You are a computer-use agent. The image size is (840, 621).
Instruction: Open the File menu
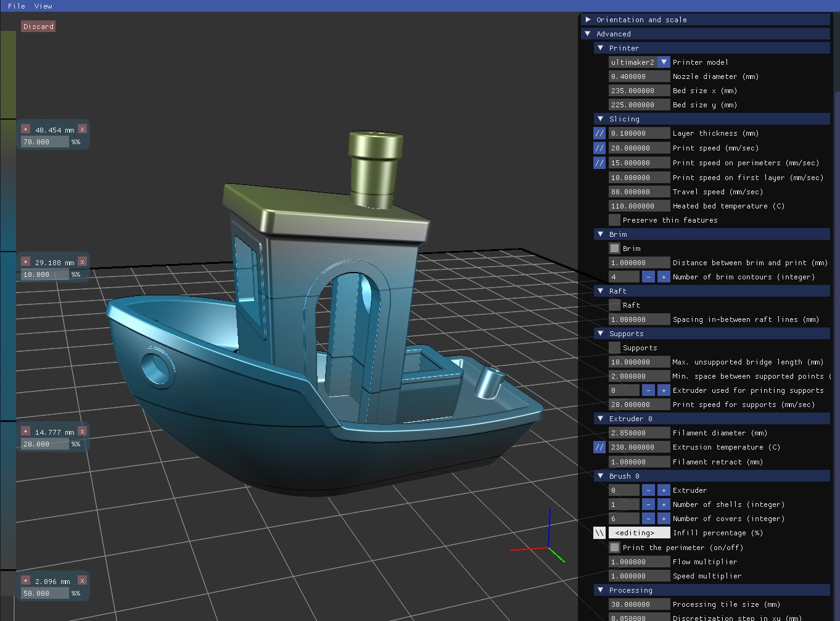pos(17,6)
